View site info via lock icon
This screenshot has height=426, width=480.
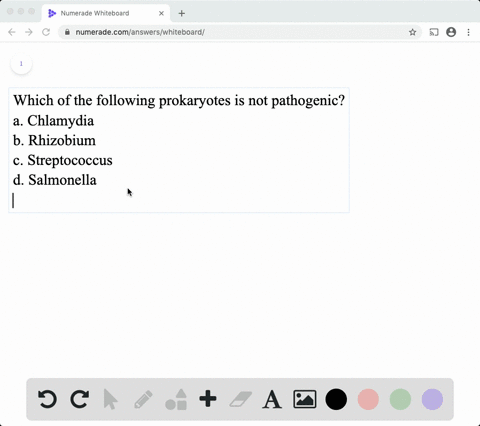[67, 32]
